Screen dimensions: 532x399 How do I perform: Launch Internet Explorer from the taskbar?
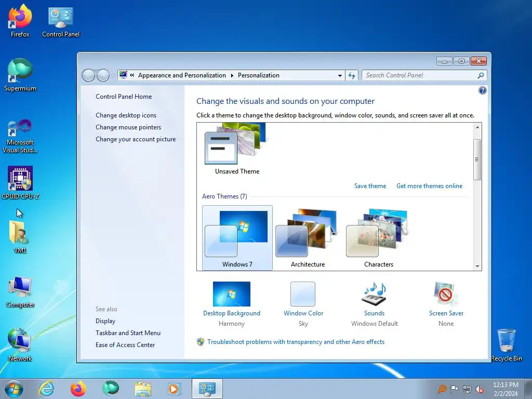tap(46, 389)
